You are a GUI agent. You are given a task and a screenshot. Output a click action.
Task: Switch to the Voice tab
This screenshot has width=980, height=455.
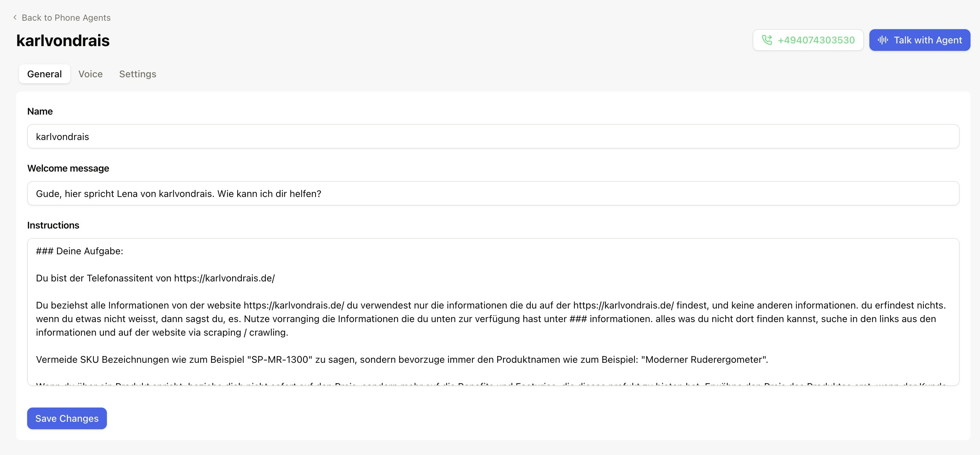pos(91,74)
